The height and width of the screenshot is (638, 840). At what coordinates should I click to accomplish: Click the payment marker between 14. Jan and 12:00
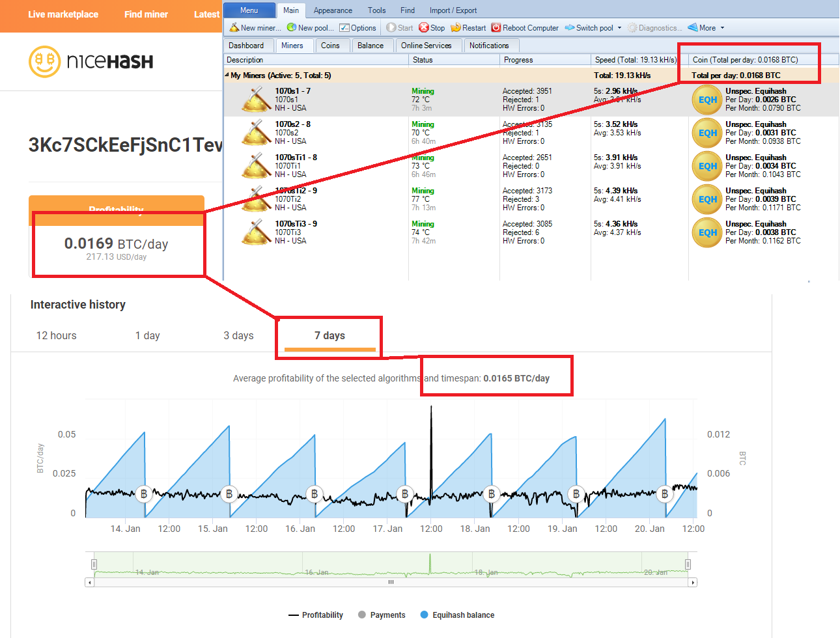tap(143, 494)
